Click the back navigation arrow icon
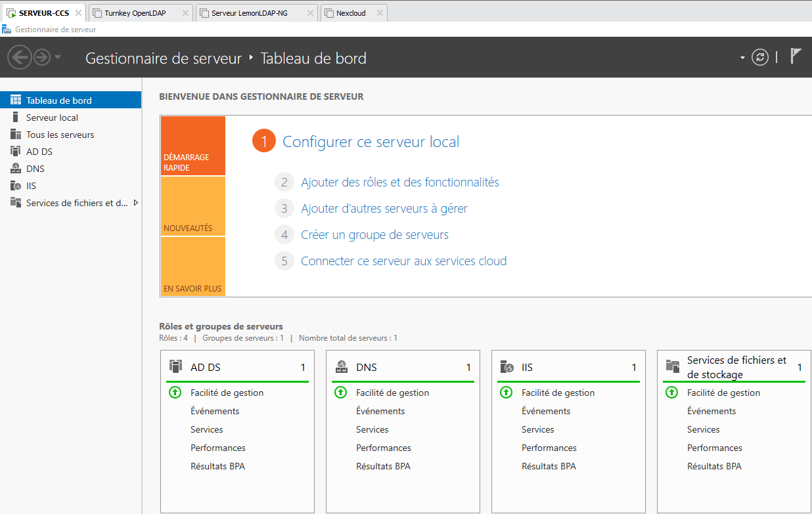 [x=20, y=58]
